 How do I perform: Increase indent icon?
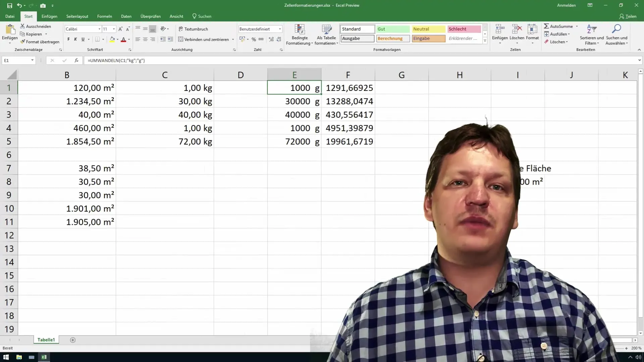click(170, 39)
